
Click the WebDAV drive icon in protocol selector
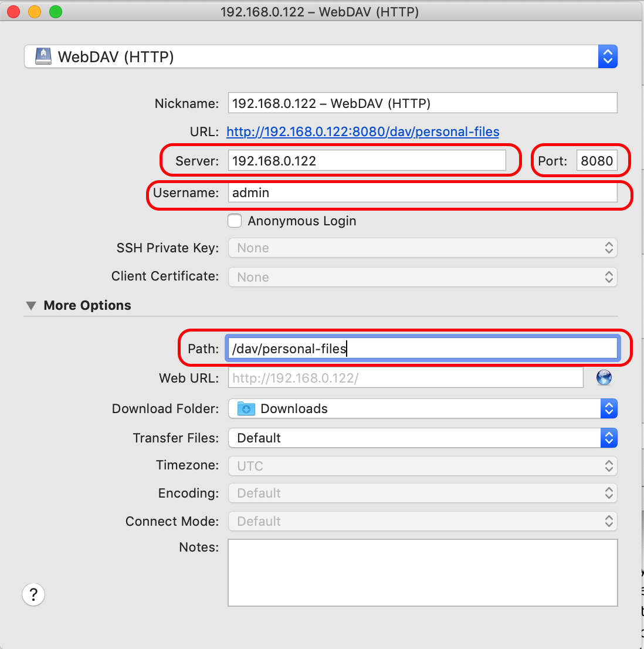(x=43, y=56)
